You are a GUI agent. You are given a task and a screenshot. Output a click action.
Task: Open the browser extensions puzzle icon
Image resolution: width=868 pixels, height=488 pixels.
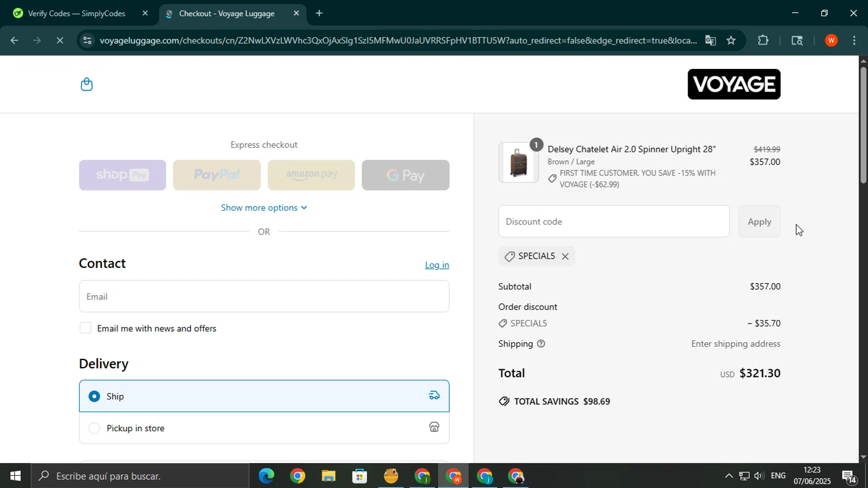tap(763, 41)
